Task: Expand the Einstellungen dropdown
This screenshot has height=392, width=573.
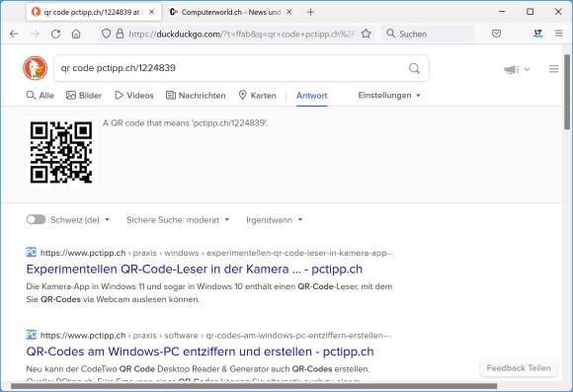Action: tap(389, 96)
